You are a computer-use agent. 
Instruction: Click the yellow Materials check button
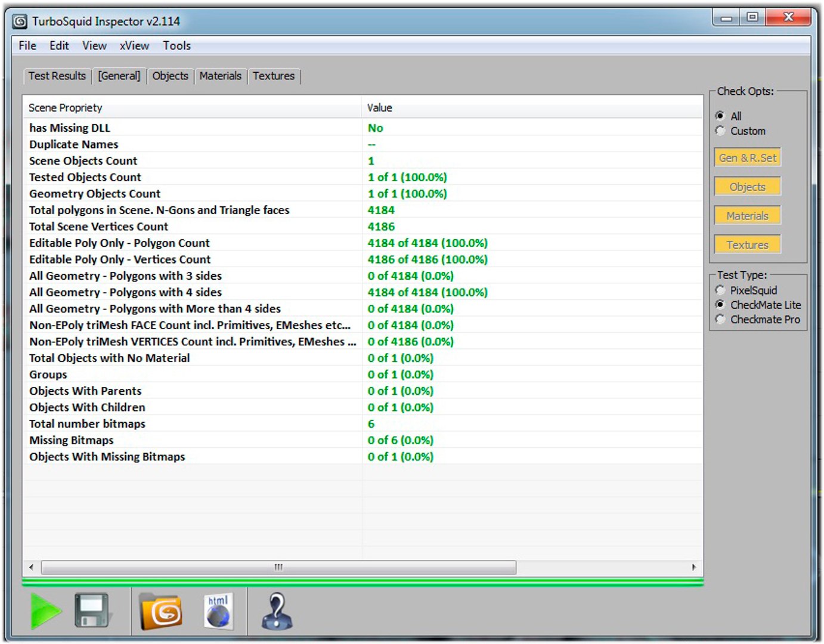(x=748, y=216)
